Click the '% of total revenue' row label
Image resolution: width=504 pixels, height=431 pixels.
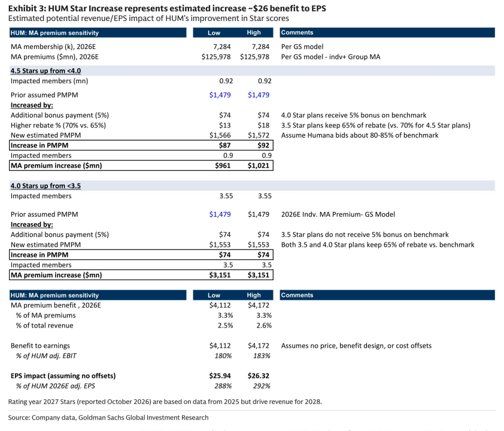pos(45,325)
